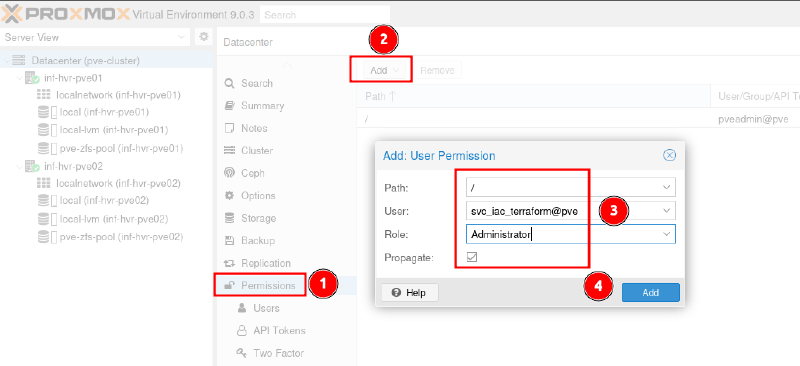Click the Replication arrows icon

pyautogui.click(x=230, y=263)
